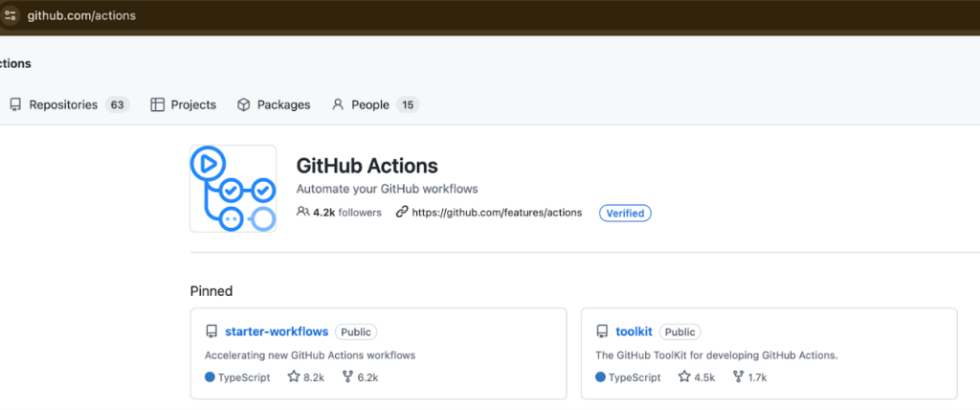This screenshot has height=410, width=980.
Task: View starter-workflows 8.2k stargazers
Action: point(306,377)
